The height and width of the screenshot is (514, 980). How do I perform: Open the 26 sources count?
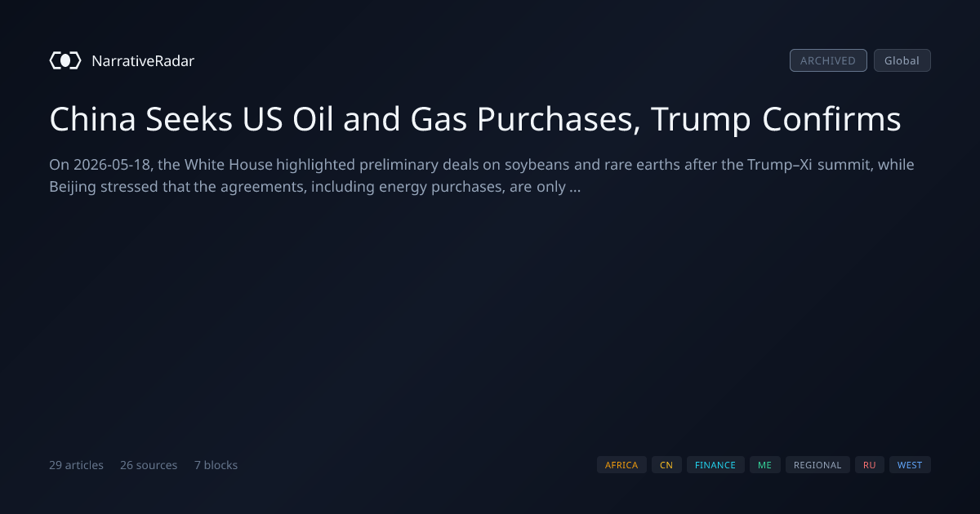(149, 465)
